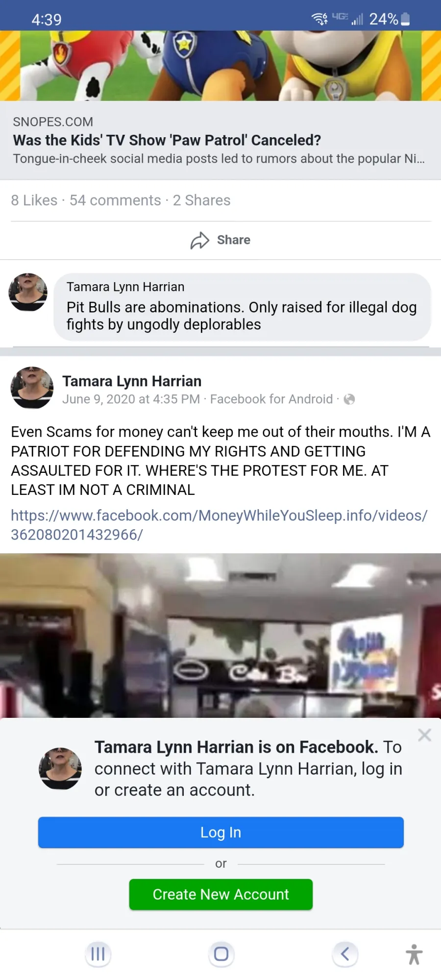
Task: Go back with the navigation arrow
Action: 345,954
